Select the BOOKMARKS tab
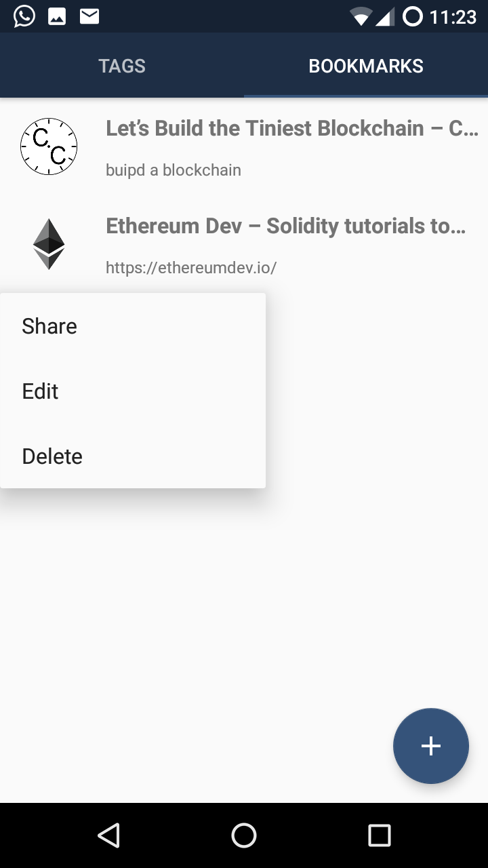The height and width of the screenshot is (868, 488). [x=366, y=66]
